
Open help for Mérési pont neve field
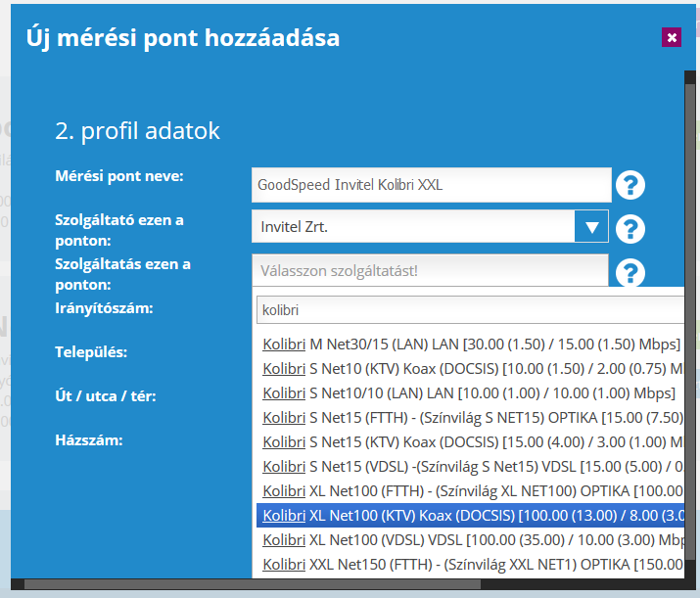point(630,185)
